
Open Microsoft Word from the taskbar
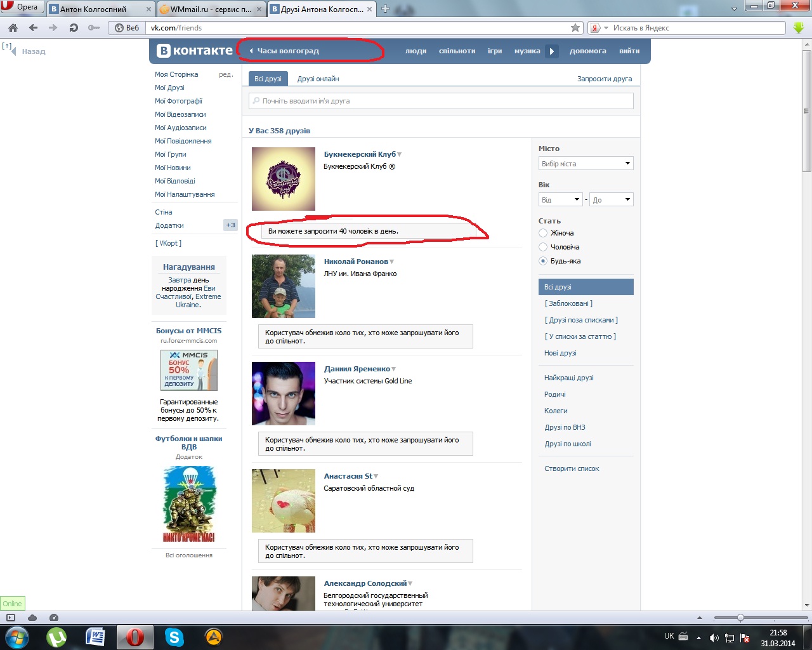tap(95, 637)
